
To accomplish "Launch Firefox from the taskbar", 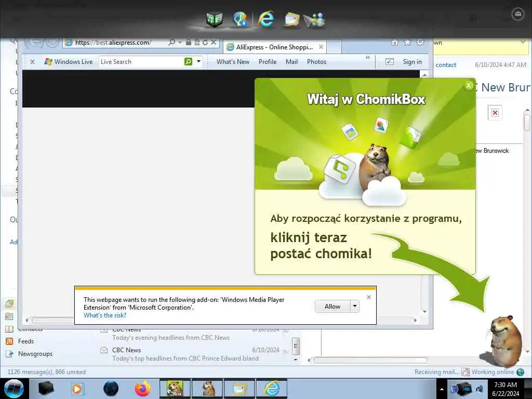I will (143, 389).
